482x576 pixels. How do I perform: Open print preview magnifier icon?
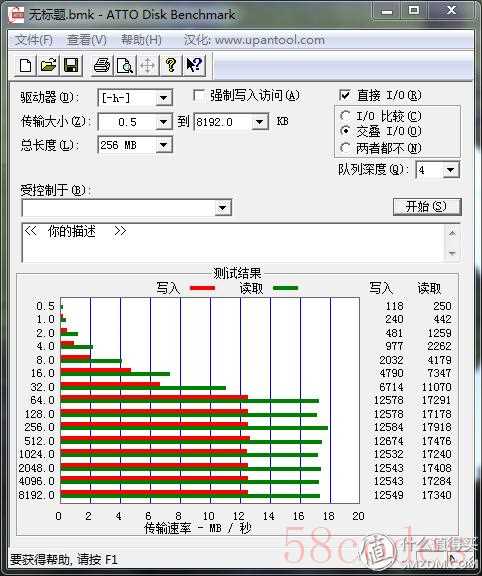click(x=125, y=65)
